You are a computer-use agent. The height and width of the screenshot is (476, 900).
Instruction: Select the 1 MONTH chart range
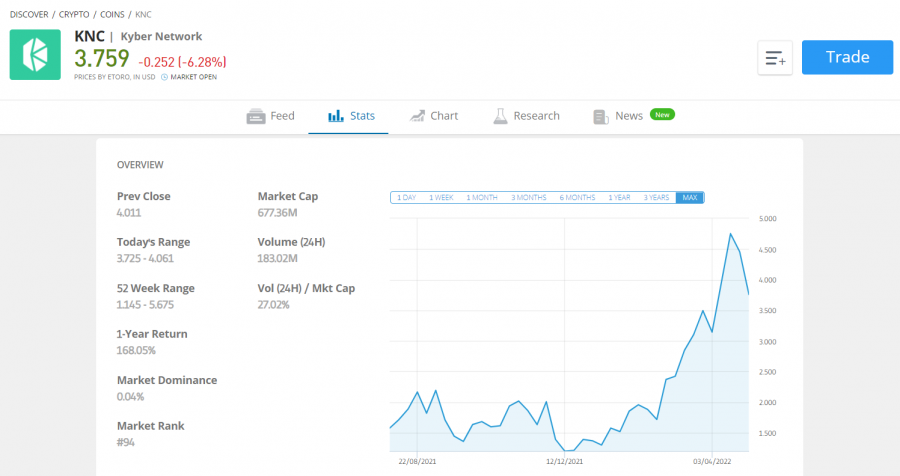coord(482,198)
